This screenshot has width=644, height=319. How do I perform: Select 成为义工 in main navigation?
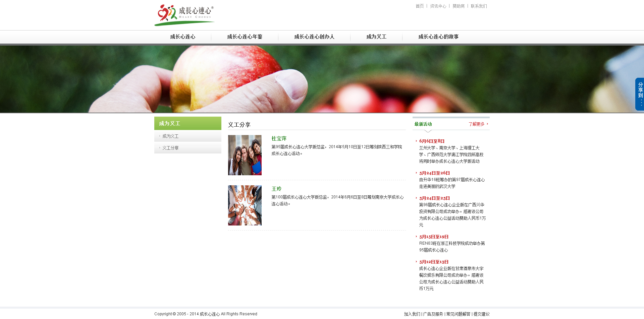pyautogui.click(x=376, y=37)
